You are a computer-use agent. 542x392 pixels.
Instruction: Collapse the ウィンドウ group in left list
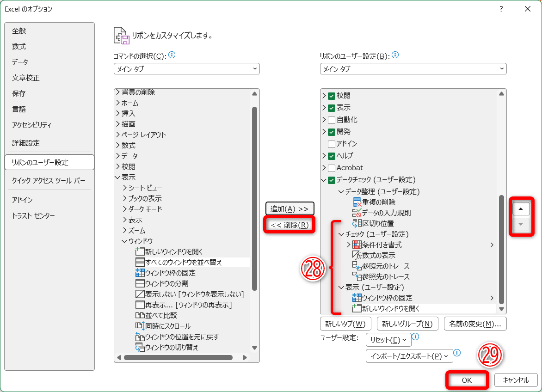(124, 241)
